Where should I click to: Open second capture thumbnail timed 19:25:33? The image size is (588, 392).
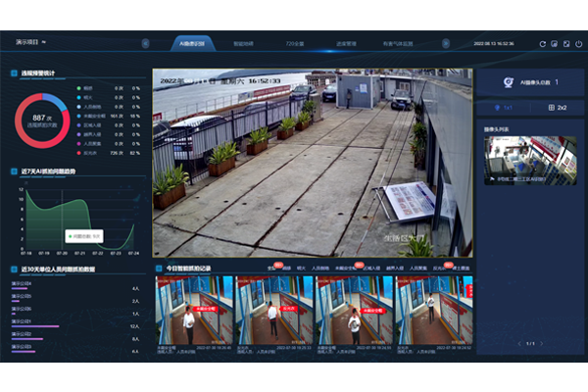[274, 311]
